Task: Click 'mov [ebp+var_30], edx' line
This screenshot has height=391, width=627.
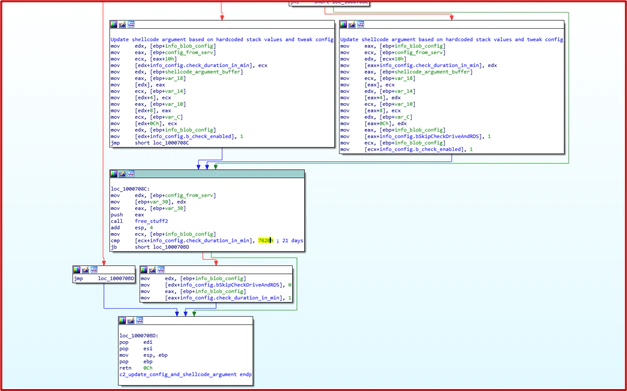Action: pyautogui.click(x=148, y=202)
